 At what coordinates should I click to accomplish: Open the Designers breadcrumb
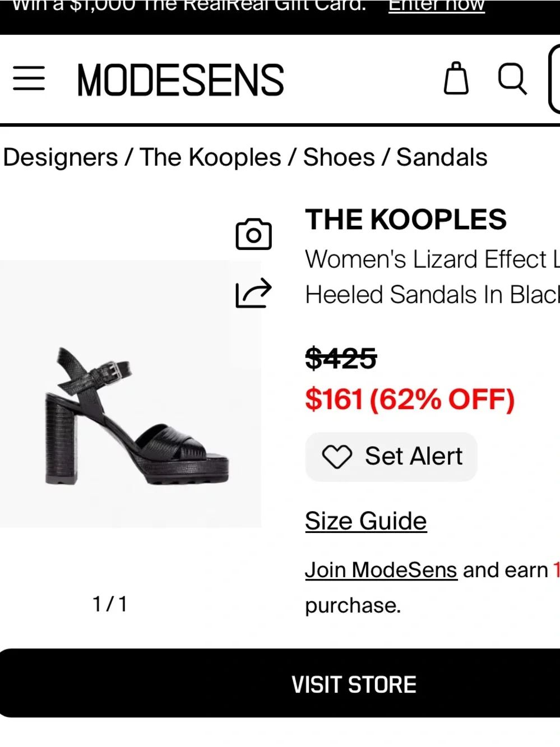[x=61, y=157]
